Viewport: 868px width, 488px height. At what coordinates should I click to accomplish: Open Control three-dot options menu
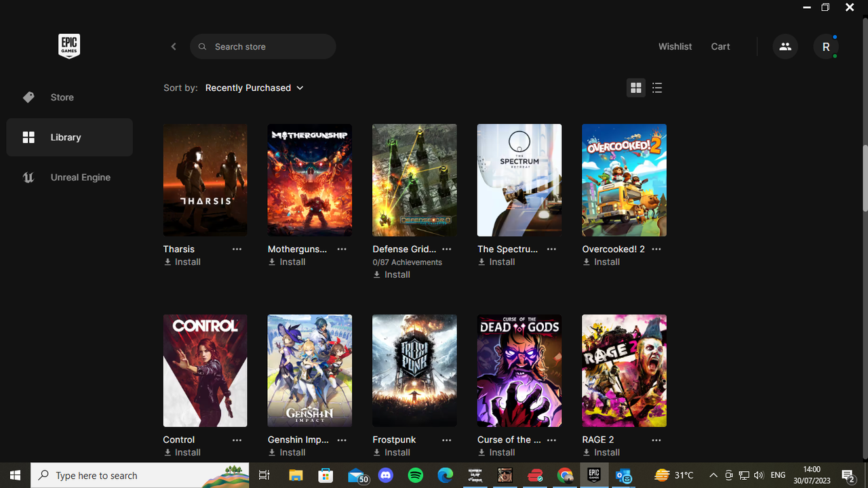click(x=237, y=440)
